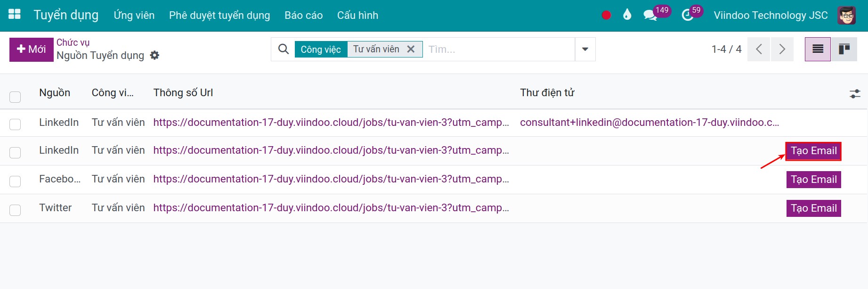
Task: Open Phê duyệt tuyển dụng menu
Action: [219, 15]
